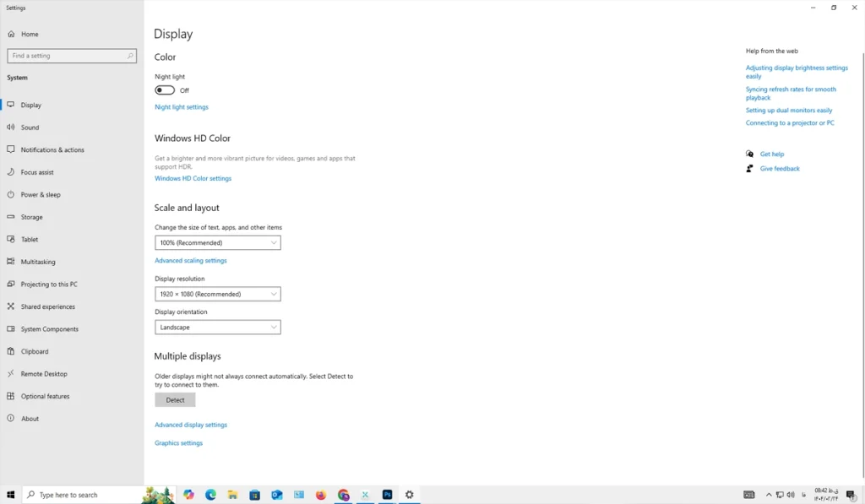This screenshot has height=504, width=865.
Task: Open the Display orientation dropdown
Action: tap(217, 328)
